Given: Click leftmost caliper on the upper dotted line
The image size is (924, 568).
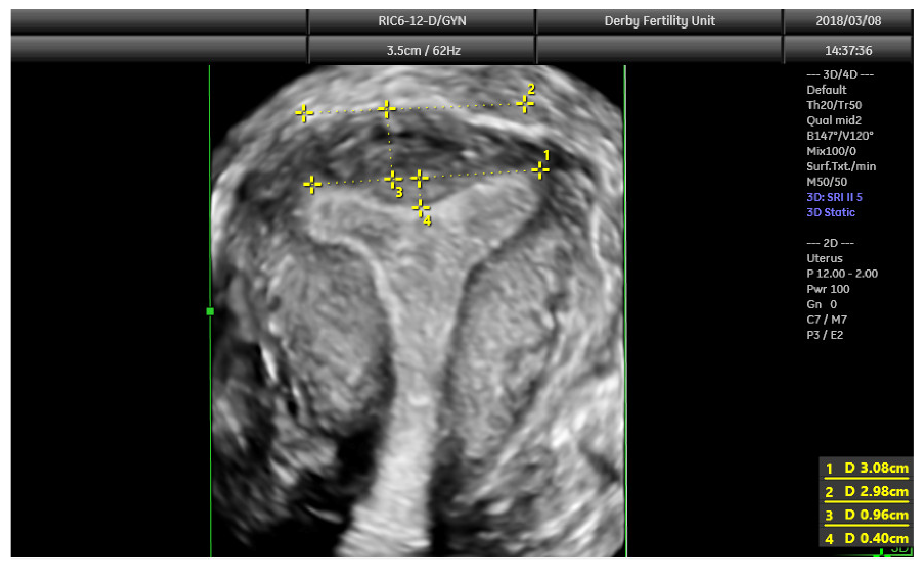Looking at the screenshot, I should [x=304, y=113].
